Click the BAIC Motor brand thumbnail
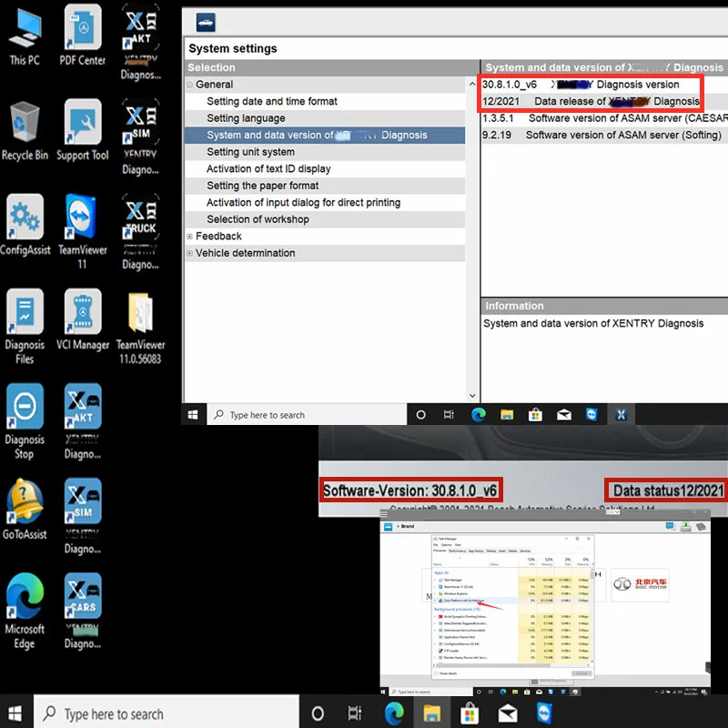 [640, 584]
